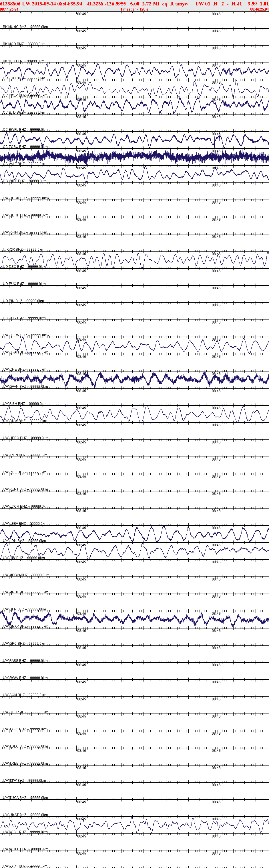Screen dimensions: 269x868
Task: Select the UW TREE BHZ trace label
Action: click(25, 763)
